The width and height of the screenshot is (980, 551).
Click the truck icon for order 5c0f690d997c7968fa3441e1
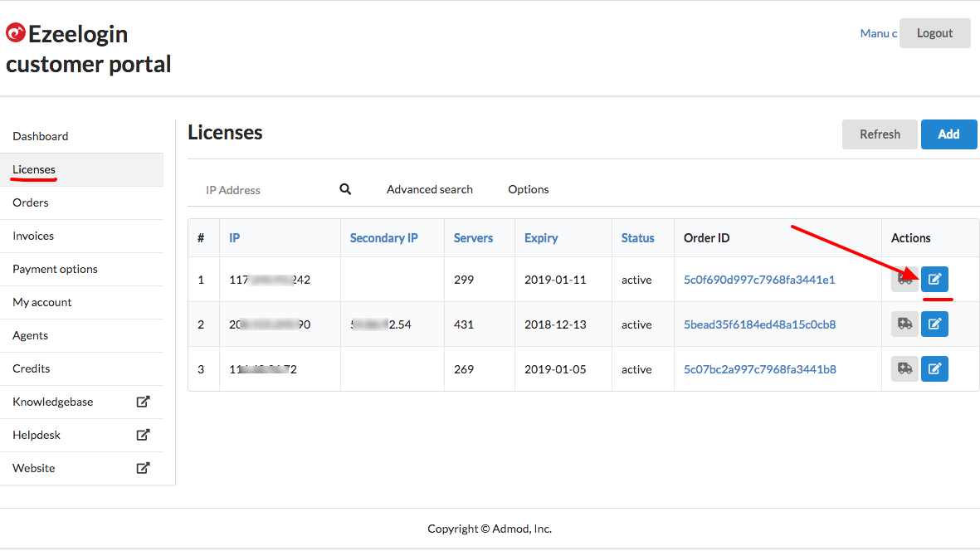[904, 279]
